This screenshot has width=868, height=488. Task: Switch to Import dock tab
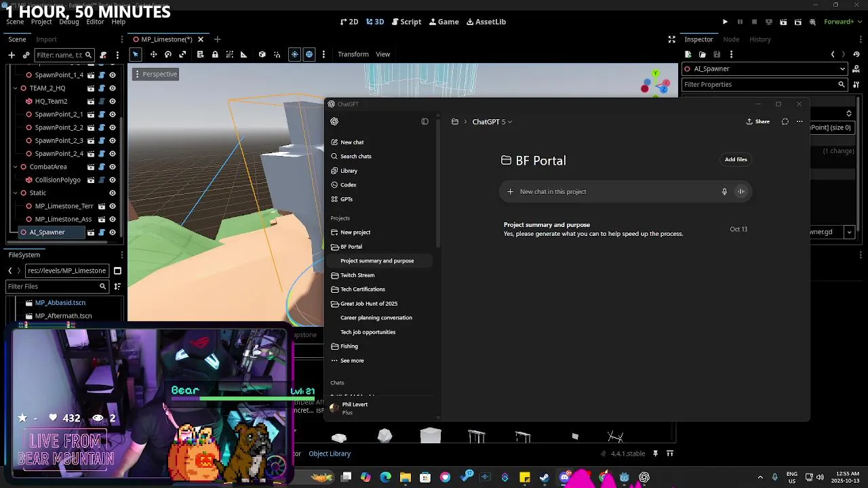(46, 39)
